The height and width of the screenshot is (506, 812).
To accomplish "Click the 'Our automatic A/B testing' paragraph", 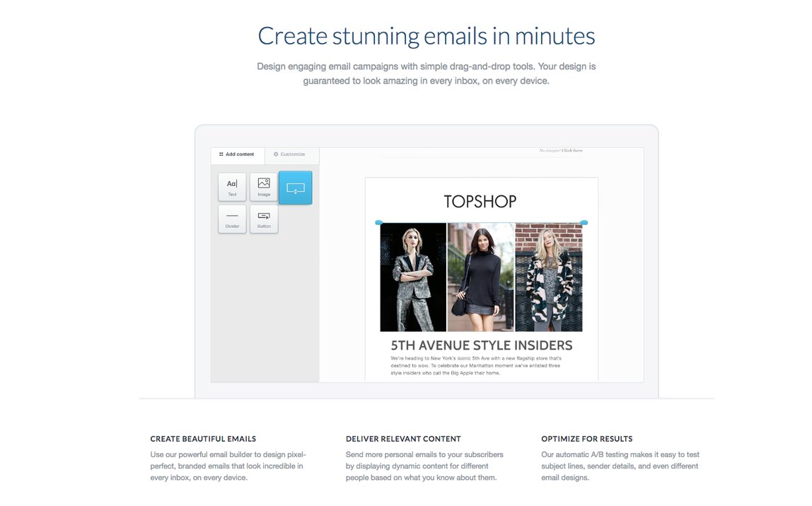I will click(620, 466).
